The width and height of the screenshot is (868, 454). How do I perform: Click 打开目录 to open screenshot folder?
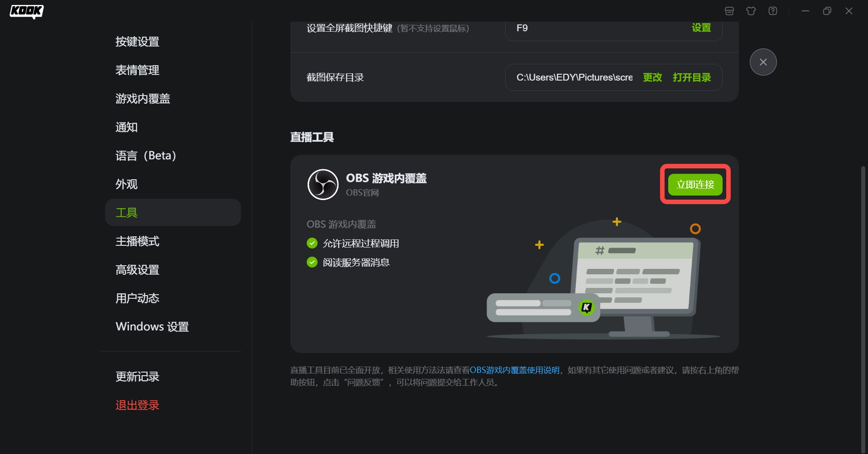click(692, 77)
